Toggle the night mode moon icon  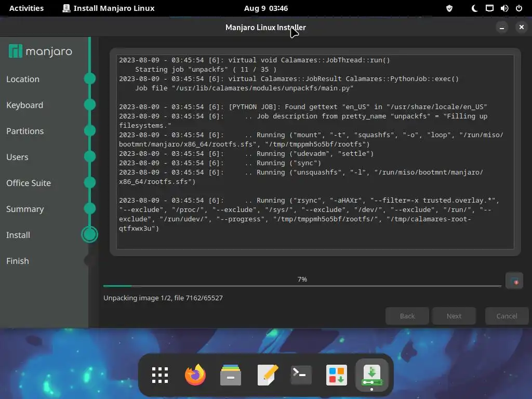tap(475, 8)
